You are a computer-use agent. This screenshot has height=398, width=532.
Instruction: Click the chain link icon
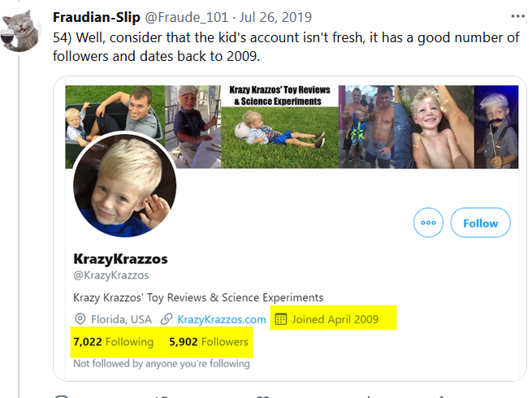click(x=166, y=319)
